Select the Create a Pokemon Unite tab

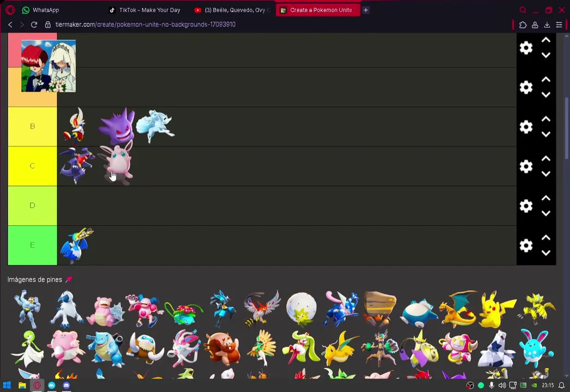[x=318, y=10]
